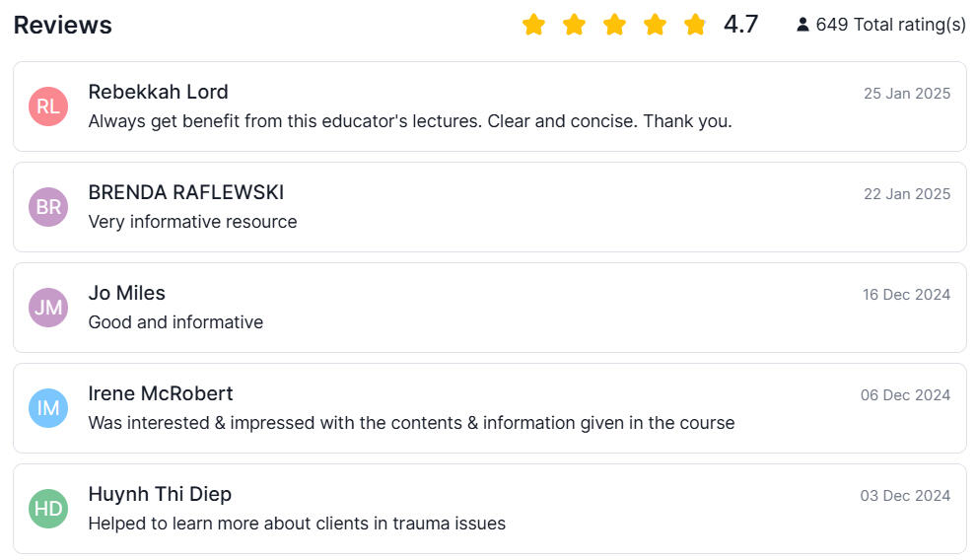
Task: Click the fourth rating star
Action: point(655,25)
